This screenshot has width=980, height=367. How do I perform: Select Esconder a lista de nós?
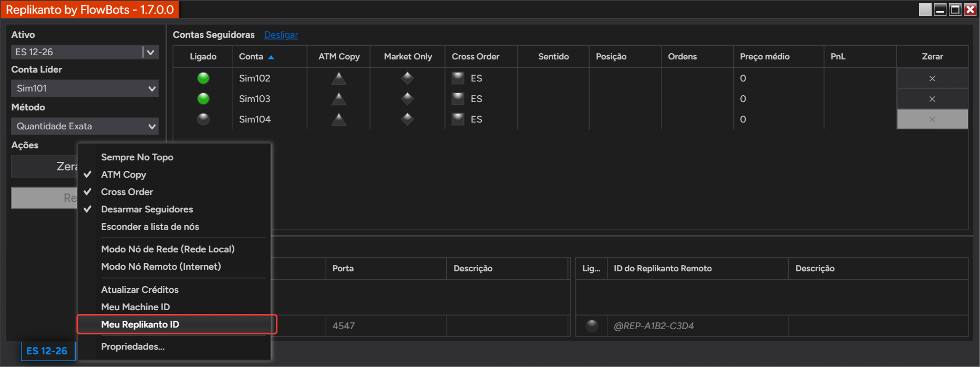[174, 227]
